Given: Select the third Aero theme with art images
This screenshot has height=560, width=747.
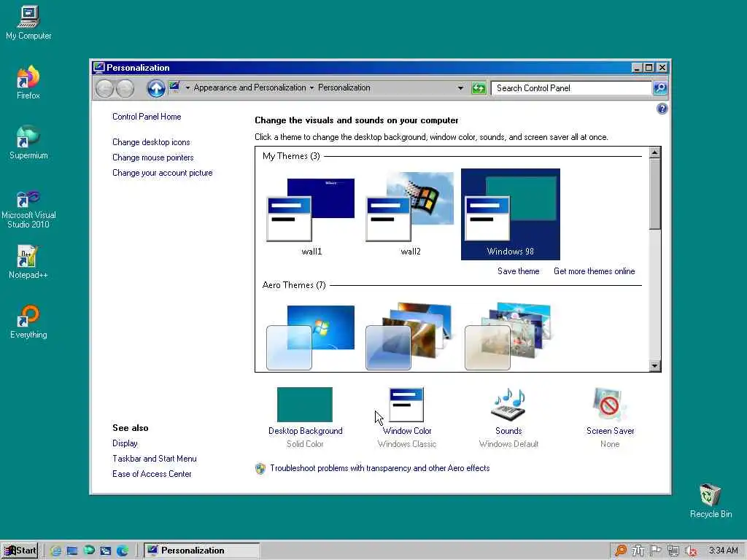Looking at the screenshot, I should (508, 336).
